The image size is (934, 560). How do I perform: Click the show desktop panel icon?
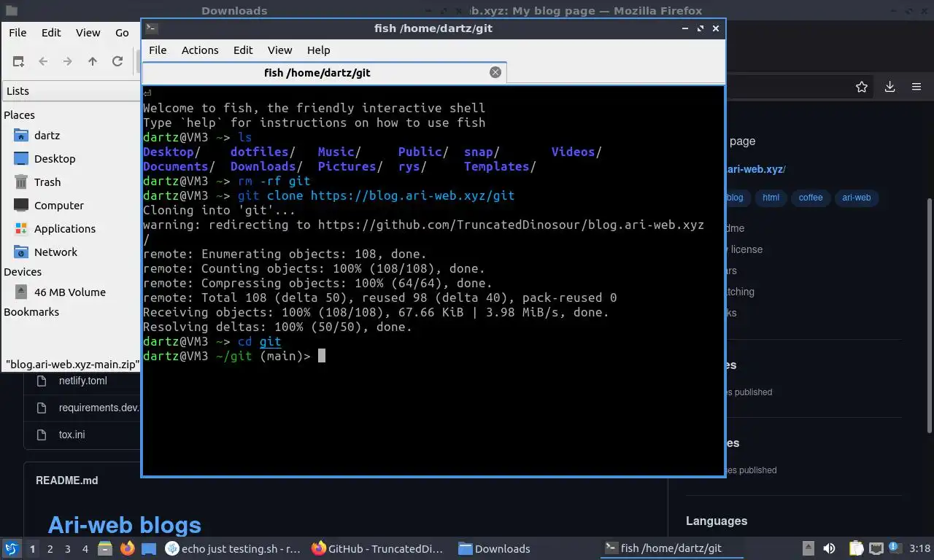(149, 548)
